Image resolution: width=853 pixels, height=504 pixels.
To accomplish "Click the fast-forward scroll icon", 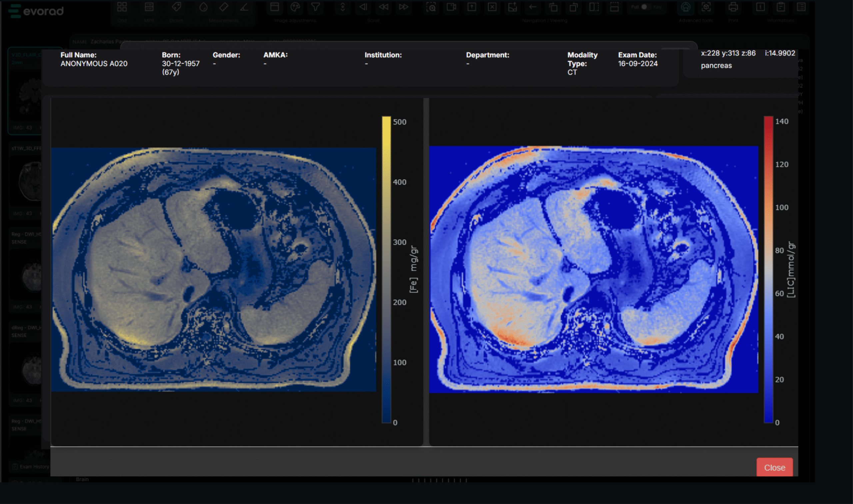I will (x=404, y=7).
